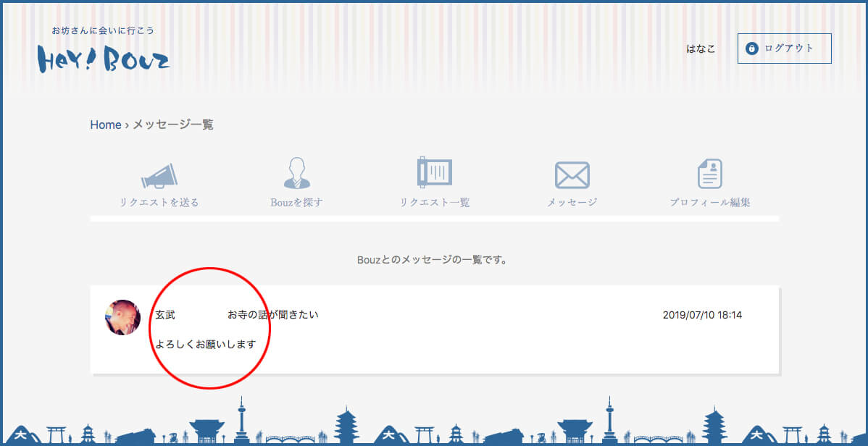This screenshot has width=868, height=446.
Task: Choose the プロフィール編集 menu label
Action: (710, 203)
